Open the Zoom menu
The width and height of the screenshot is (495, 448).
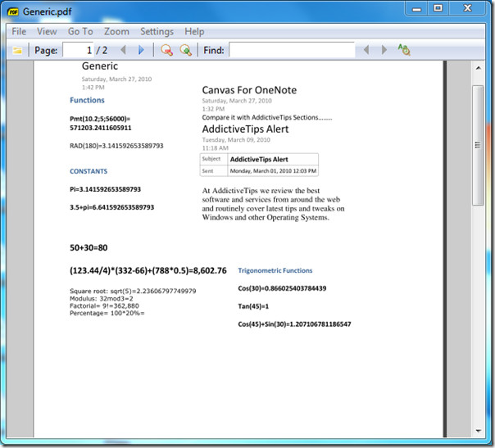coord(116,32)
